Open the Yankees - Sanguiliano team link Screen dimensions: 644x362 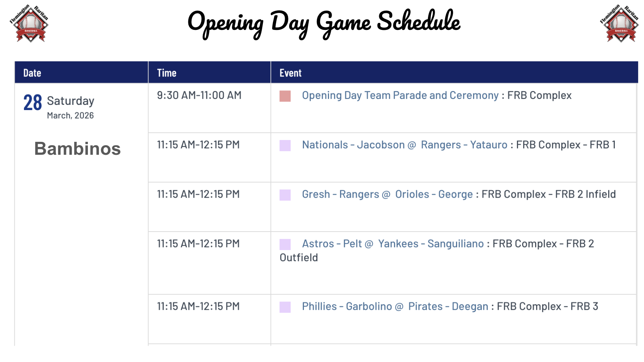[431, 244]
